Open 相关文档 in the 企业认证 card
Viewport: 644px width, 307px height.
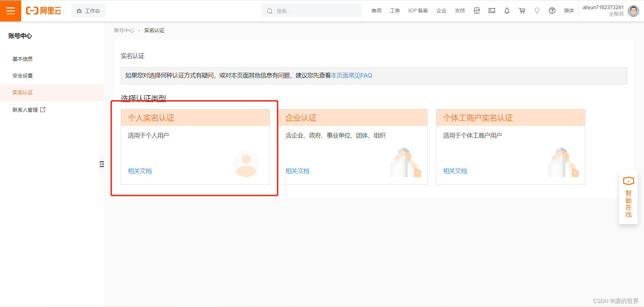[x=298, y=171]
